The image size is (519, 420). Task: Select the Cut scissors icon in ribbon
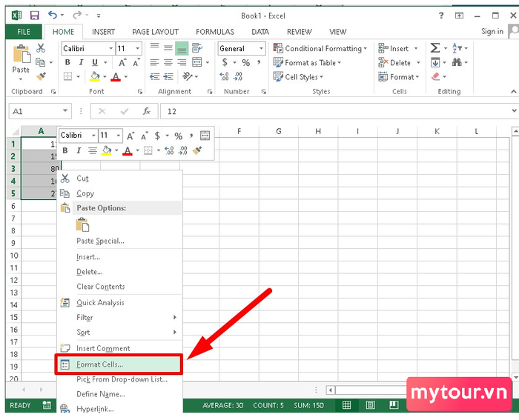41,48
